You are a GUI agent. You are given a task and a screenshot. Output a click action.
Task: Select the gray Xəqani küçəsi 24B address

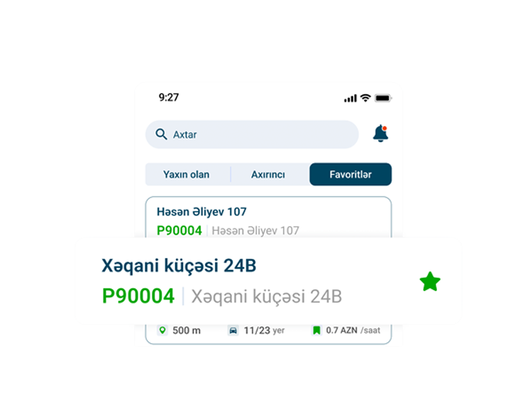pyautogui.click(x=267, y=296)
